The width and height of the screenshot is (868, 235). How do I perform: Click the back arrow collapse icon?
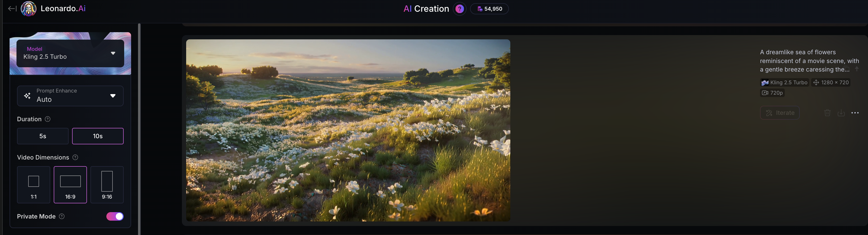click(12, 9)
